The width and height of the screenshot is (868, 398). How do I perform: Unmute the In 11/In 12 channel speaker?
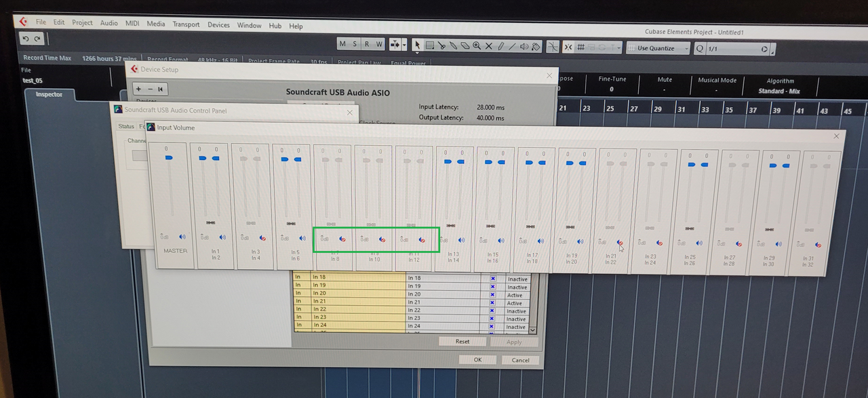coord(422,239)
